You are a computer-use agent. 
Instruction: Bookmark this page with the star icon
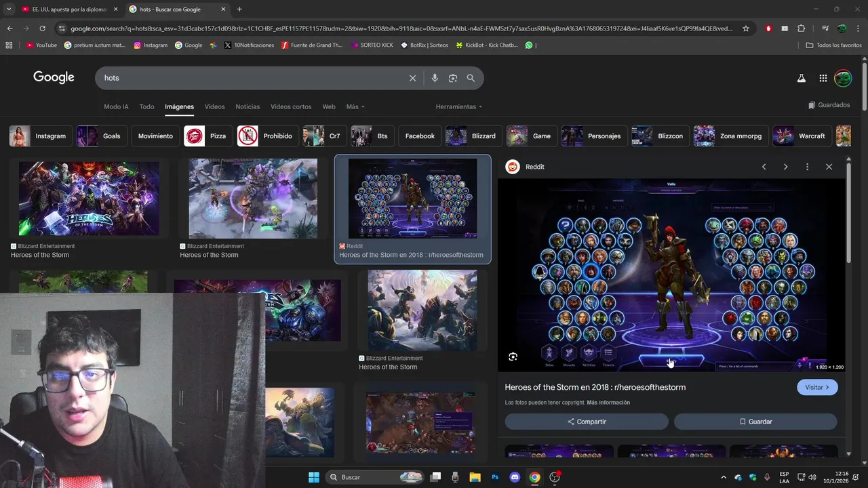click(x=746, y=28)
